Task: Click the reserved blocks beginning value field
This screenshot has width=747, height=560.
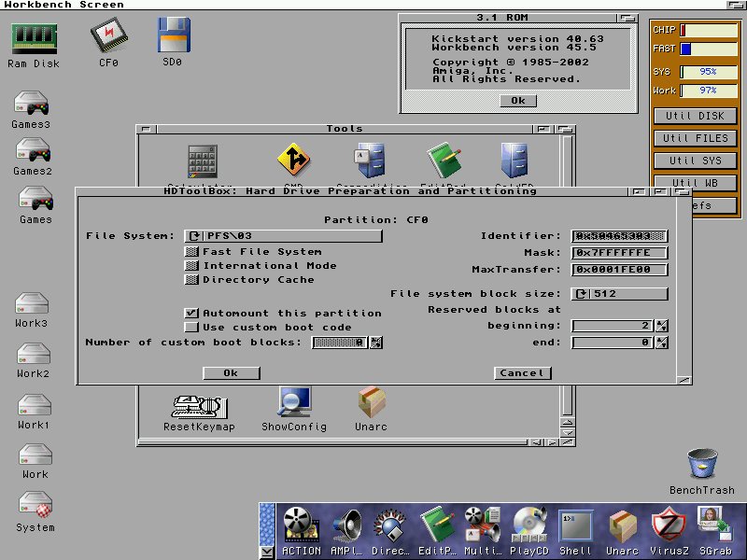Action: point(613,326)
